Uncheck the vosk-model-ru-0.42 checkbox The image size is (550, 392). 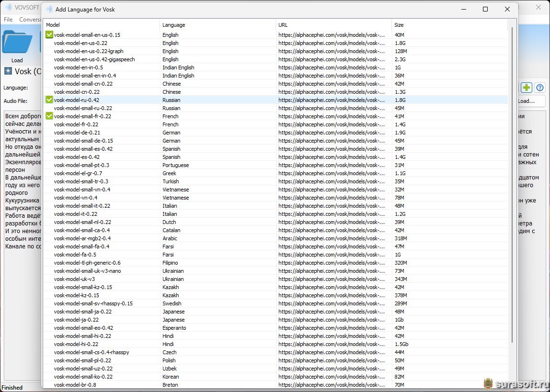(49, 100)
